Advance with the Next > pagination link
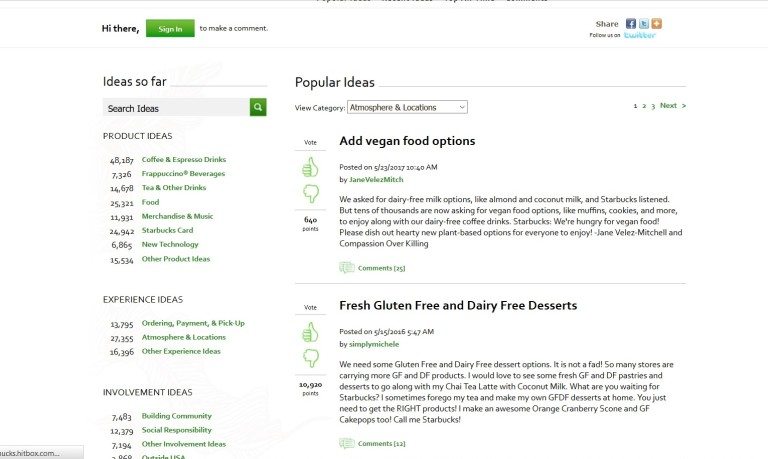This screenshot has width=768, height=459. [673, 105]
